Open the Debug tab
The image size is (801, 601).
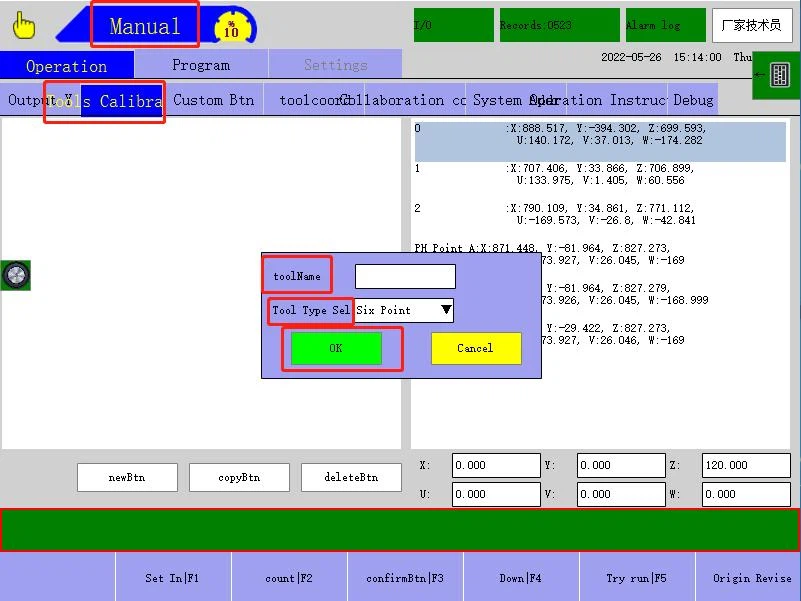click(x=693, y=100)
